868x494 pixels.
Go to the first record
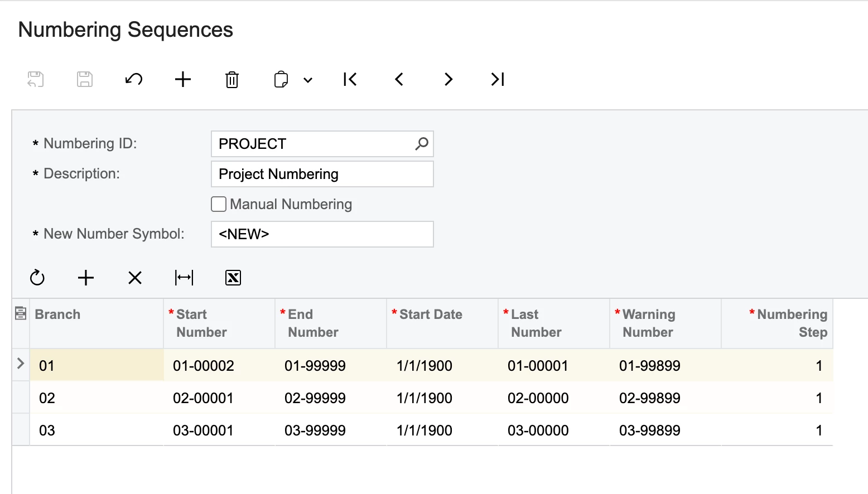pyautogui.click(x=350, y=79)
